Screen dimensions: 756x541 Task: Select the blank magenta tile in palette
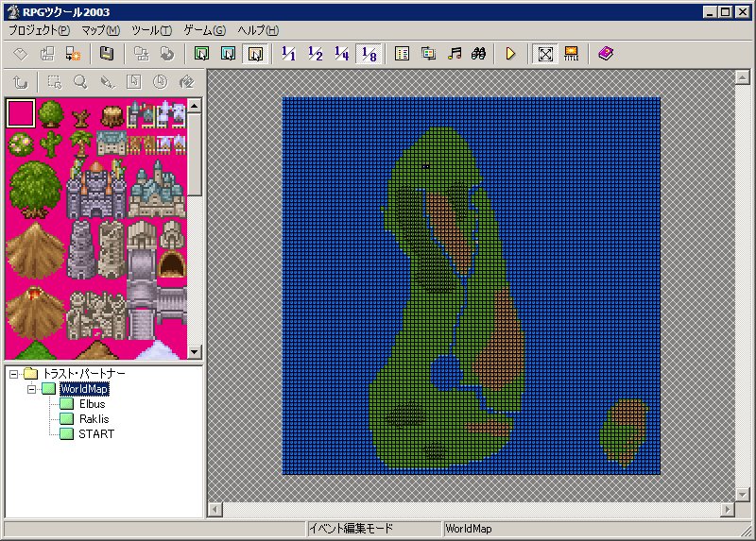tap(21, 113)
